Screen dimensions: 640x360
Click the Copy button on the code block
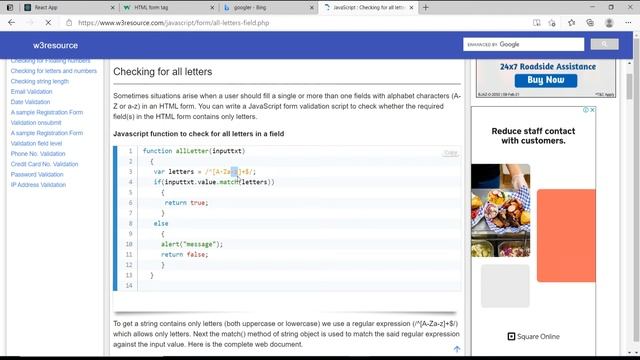click(451, 153)
